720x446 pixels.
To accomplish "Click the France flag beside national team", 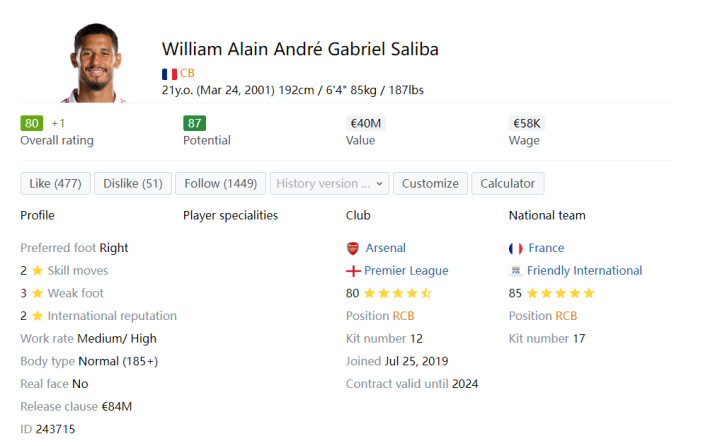I will (516, 248).
